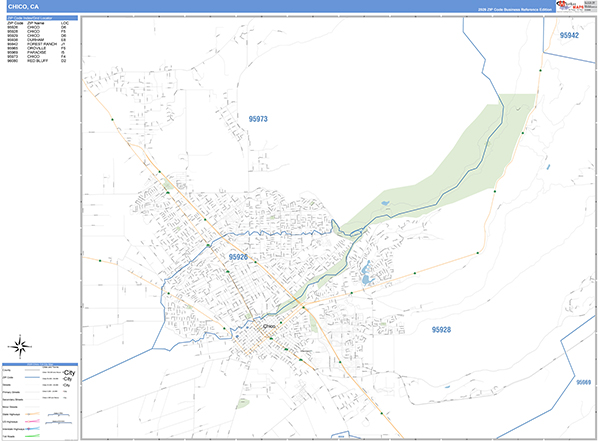600x441 pixels.
Task: Click the map legend box
Action: (x=41, y=398)
